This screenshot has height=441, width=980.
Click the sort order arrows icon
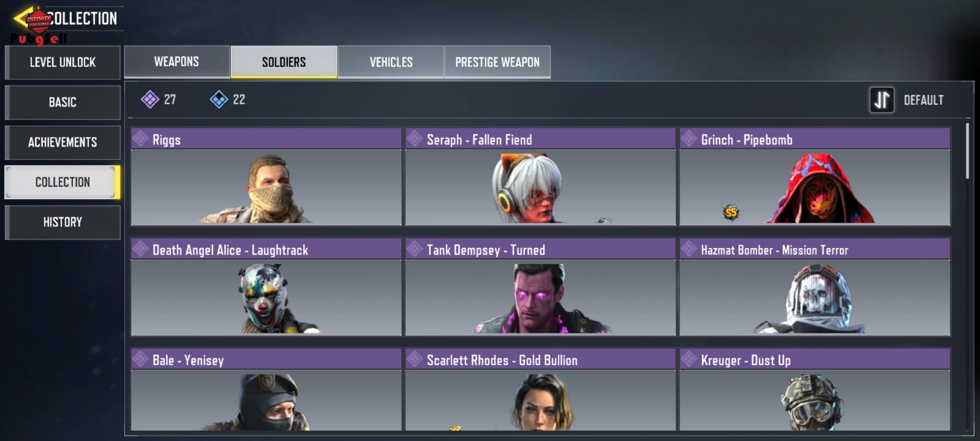[882, 100]
